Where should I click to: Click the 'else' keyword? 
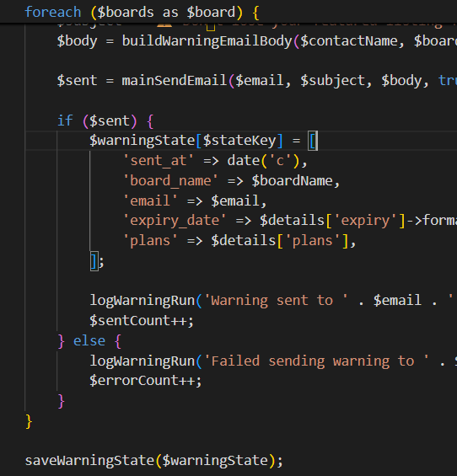89,340
